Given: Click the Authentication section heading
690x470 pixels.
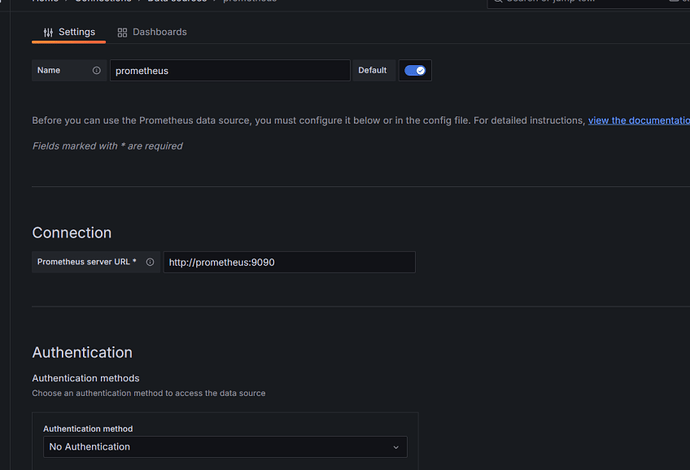Looking at the screenshot, I should coord(82,352).
